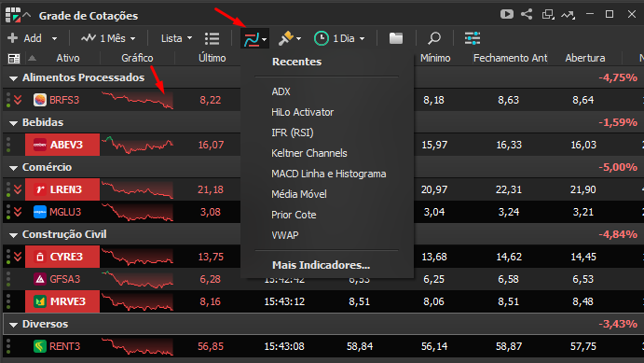Sort by the Ativo column header
The height and width of the screenshot is (363, 644).
(x=68, y=59)
